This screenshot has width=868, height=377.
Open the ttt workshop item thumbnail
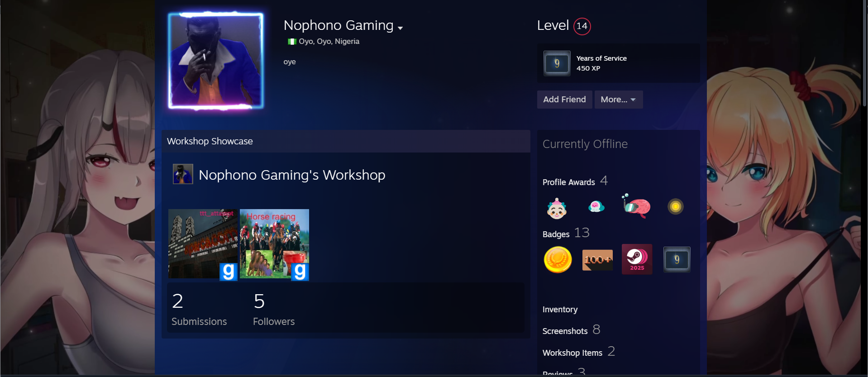[203, 244]
